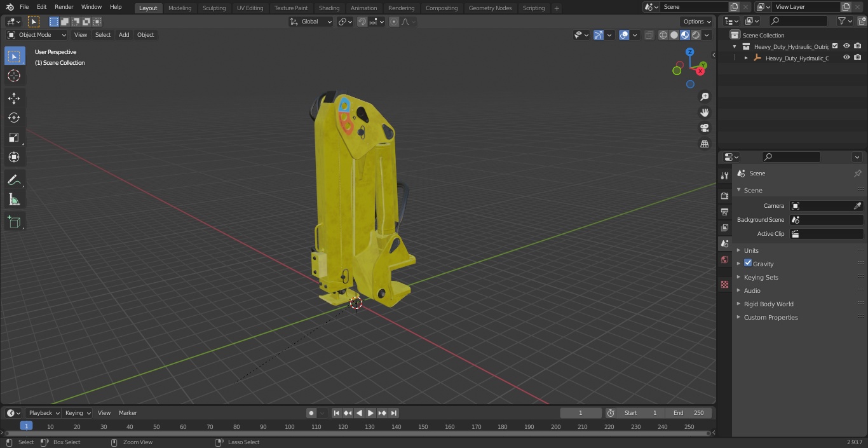Disable render for Heavy_Duty_Hydraulic_C camera icon
868x448 pixels.
point(858,57)
